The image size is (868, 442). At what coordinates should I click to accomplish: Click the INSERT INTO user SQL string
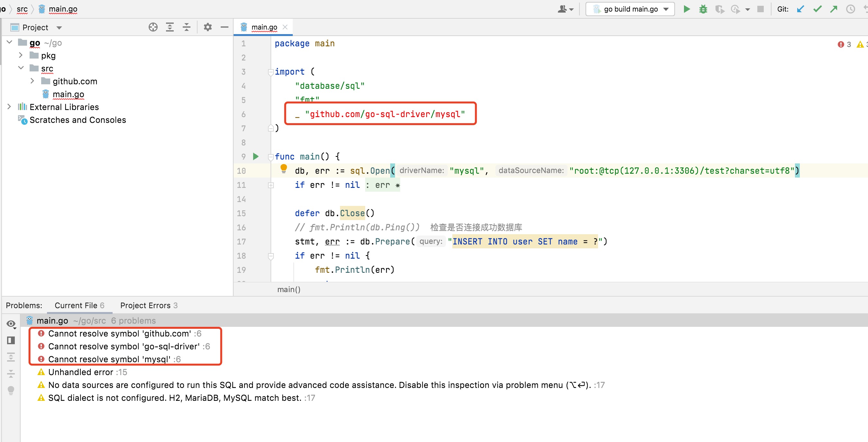pyautogui.click(x=525, y=242)
